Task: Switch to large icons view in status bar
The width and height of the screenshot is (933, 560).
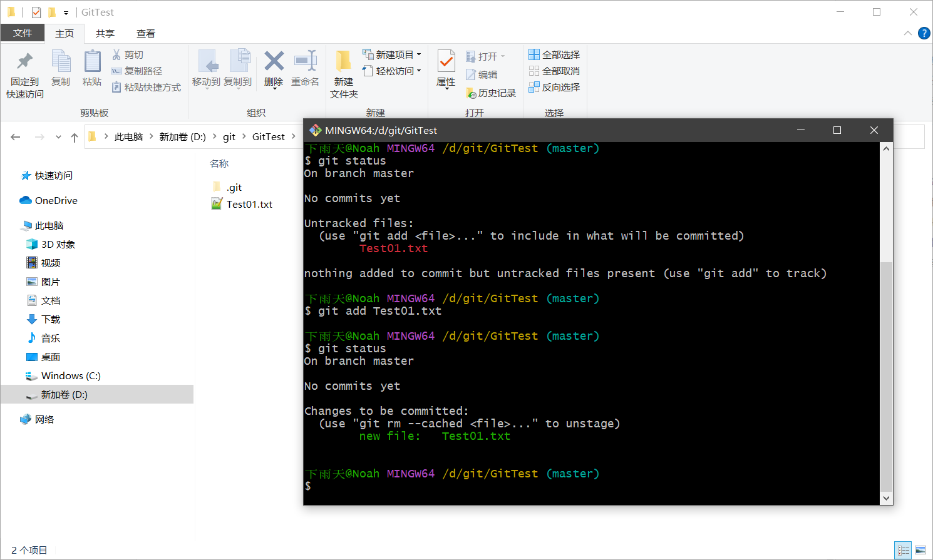Action: [920, 550]
